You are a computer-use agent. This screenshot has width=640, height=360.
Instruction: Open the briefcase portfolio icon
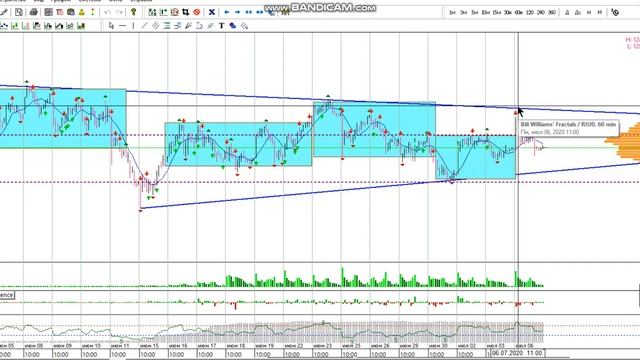tap(71, 12)
